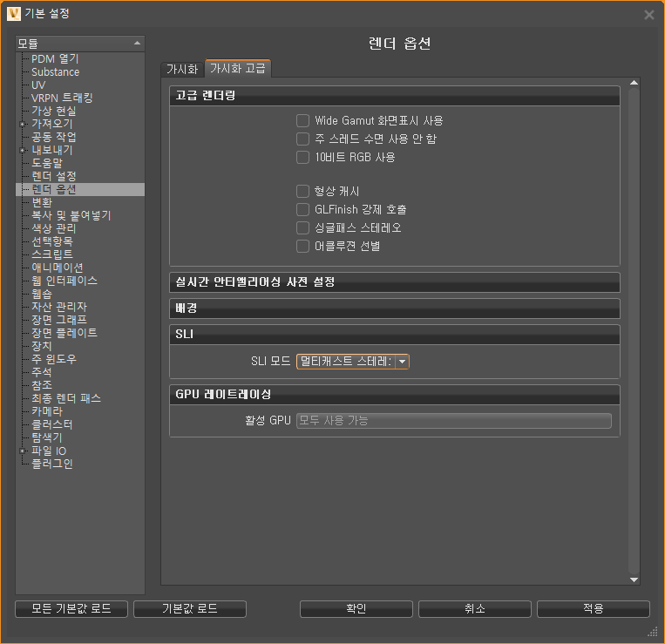Open the SLI 모드 dropdown
The image size is (665, 644).
(353, 362)
